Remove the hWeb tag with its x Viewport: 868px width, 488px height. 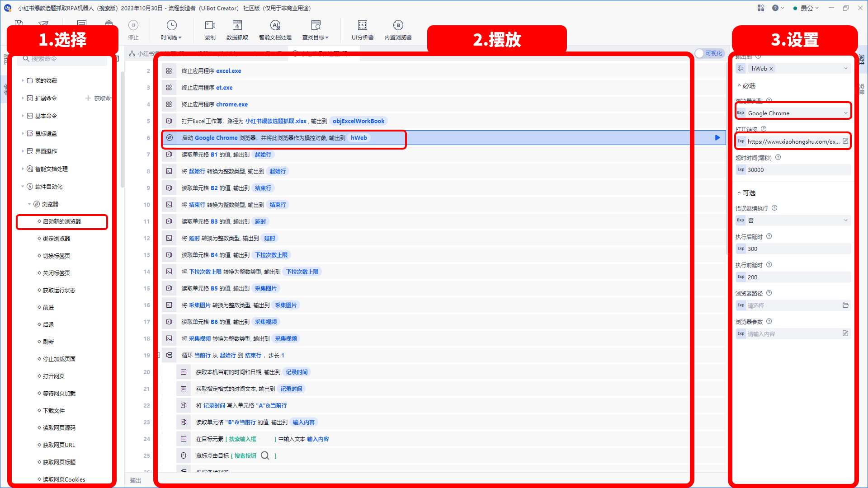coord(771,69)
